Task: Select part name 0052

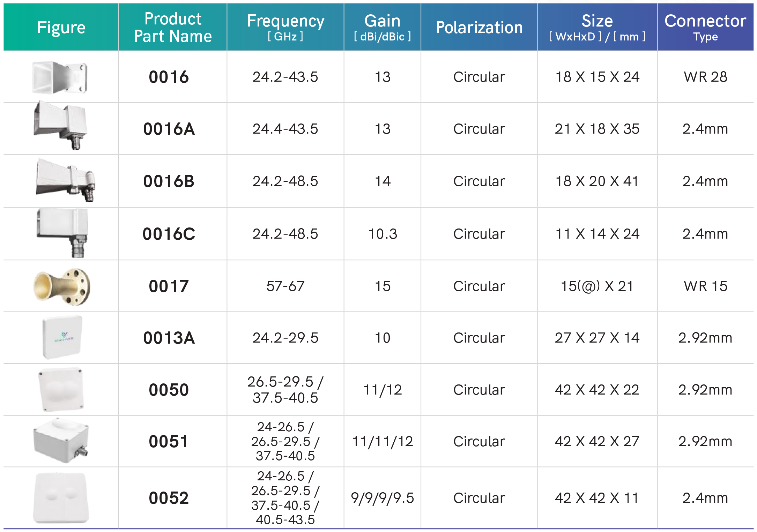Action: (169, 498)
